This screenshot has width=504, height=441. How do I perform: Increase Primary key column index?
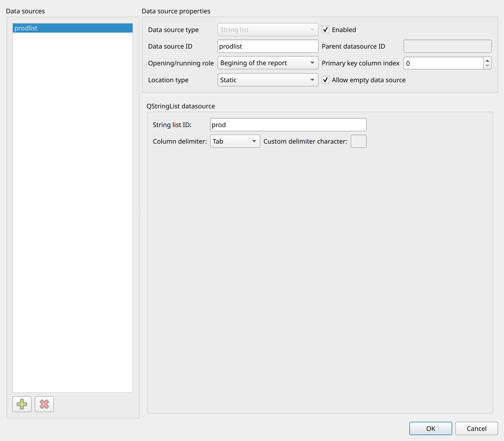[x=487, y=60]
